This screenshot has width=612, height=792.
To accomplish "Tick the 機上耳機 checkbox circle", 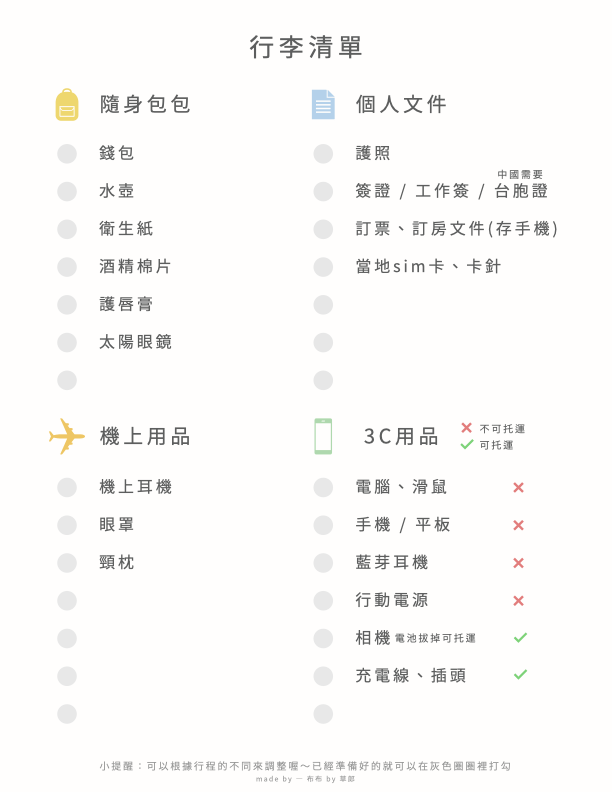I will [67, 487].
